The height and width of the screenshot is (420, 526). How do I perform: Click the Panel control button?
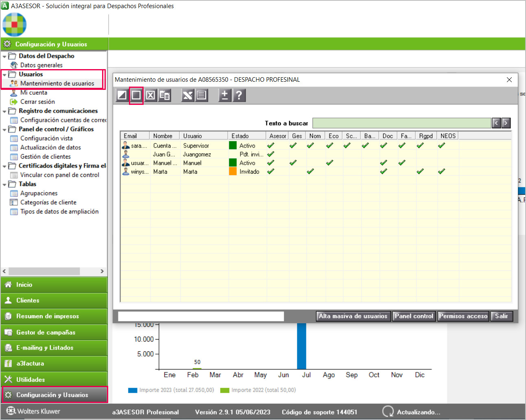coord(414,316)
